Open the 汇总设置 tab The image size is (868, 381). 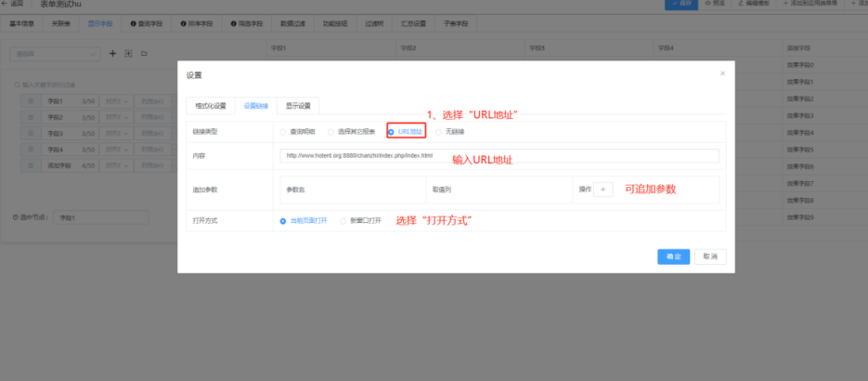coord(413,24)
